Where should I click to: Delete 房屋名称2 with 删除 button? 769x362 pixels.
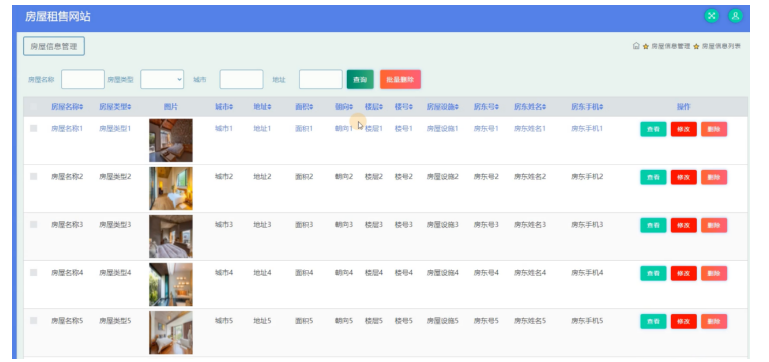[x=714, y=177]
